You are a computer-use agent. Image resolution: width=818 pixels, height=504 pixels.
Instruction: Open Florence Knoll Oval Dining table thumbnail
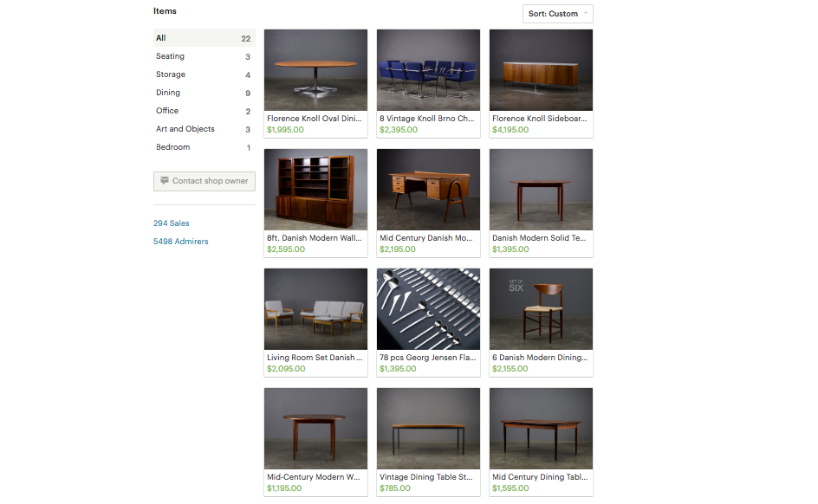(315, 70)
